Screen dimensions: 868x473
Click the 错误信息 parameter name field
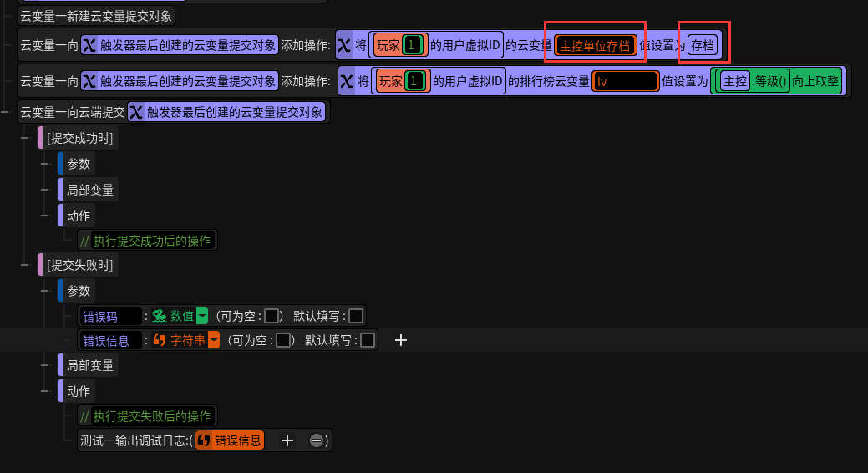tap(110, 340)
